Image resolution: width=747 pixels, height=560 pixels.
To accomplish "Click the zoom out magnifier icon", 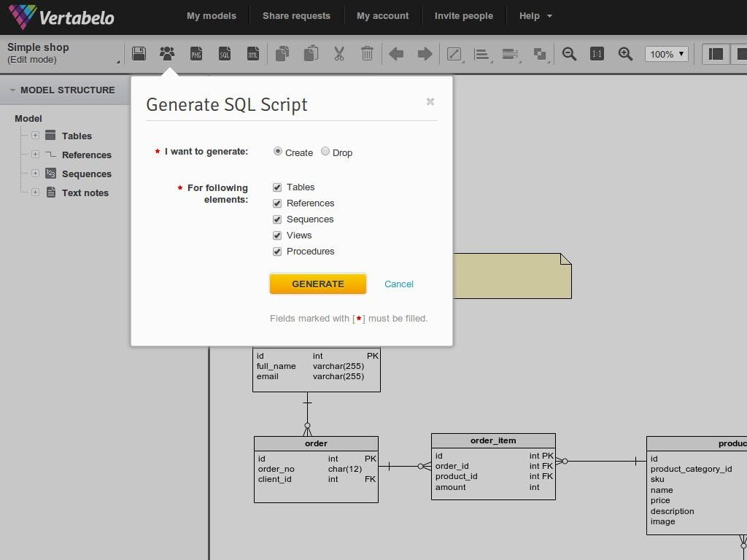I will [569, 54].
